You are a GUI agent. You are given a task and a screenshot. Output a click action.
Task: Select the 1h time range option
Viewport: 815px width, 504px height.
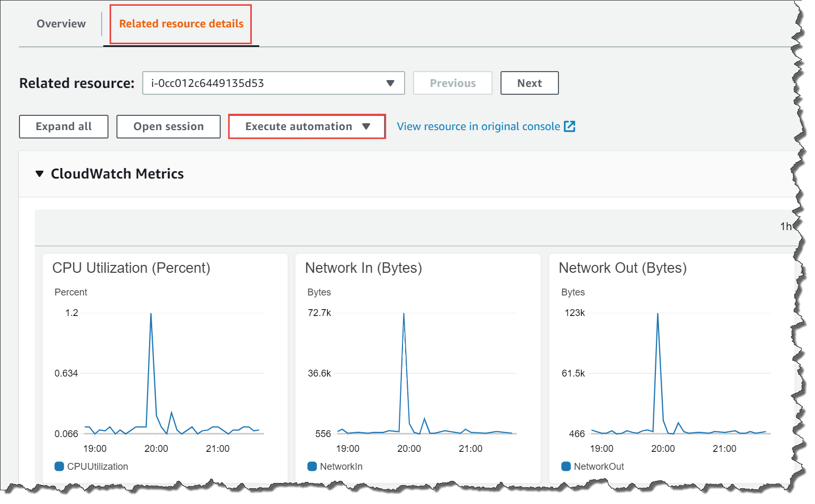[x=785, y=226]
